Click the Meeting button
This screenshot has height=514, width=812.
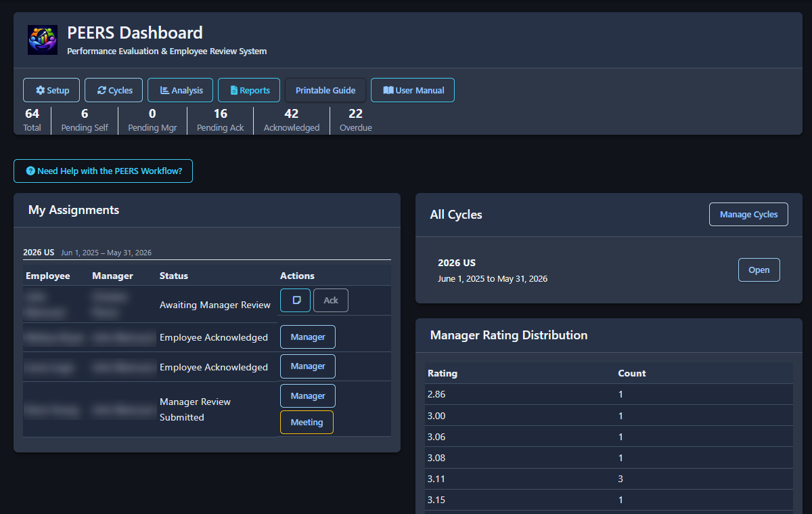pyautogui.click(x=307, y=422)
